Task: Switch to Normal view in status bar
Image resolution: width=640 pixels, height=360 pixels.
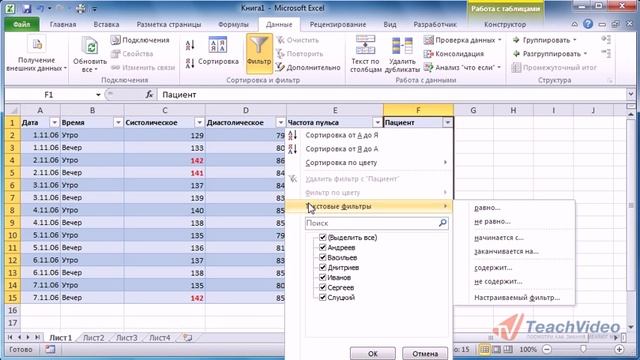Action: [x=484, y=349]
